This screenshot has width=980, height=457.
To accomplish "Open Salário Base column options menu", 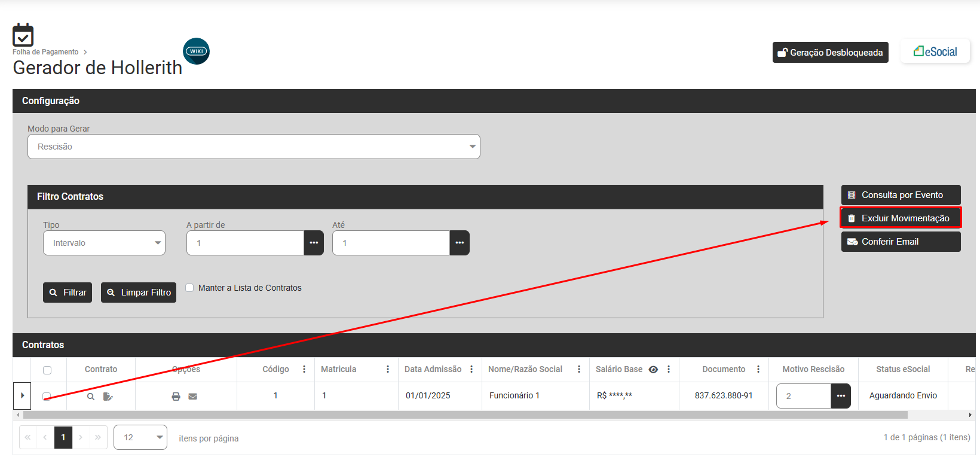I will pos(669,369).
